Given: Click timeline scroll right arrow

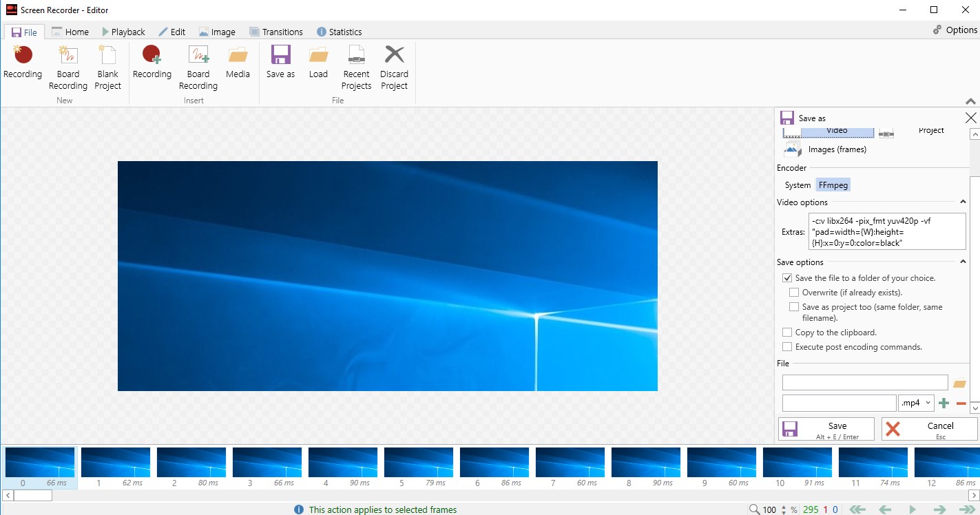Looking at the screenshot, I should (x=973, y=495).
